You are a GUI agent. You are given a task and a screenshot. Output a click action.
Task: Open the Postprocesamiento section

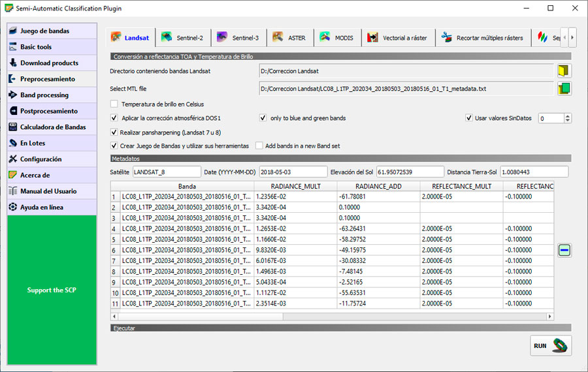[x=52, y=111]
